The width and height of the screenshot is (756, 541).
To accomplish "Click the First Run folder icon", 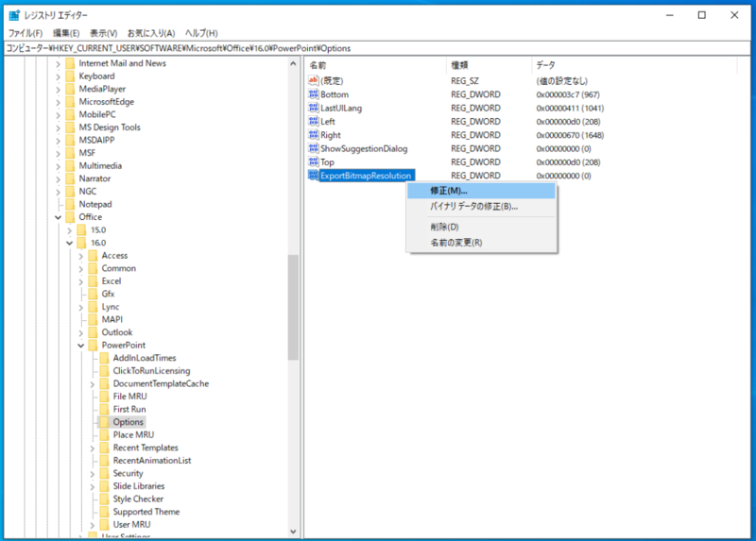I will (104, 409).
